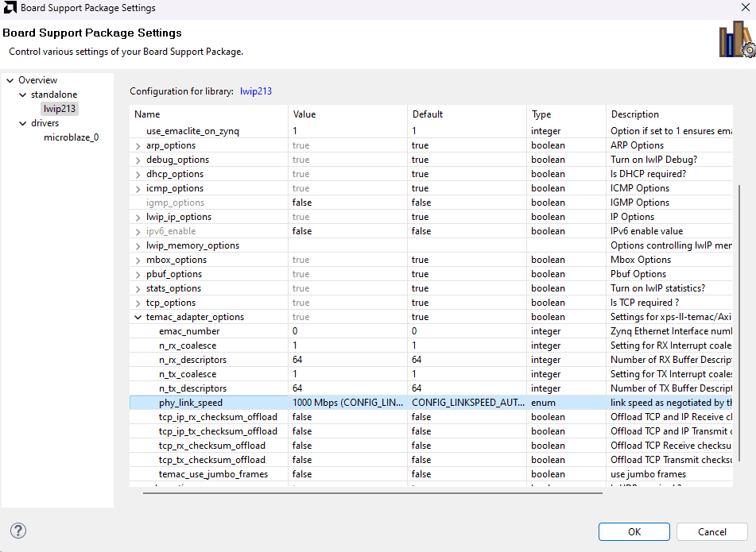Click the Cancel button
This screenshot has height=552, width=756.
[711, 531]
